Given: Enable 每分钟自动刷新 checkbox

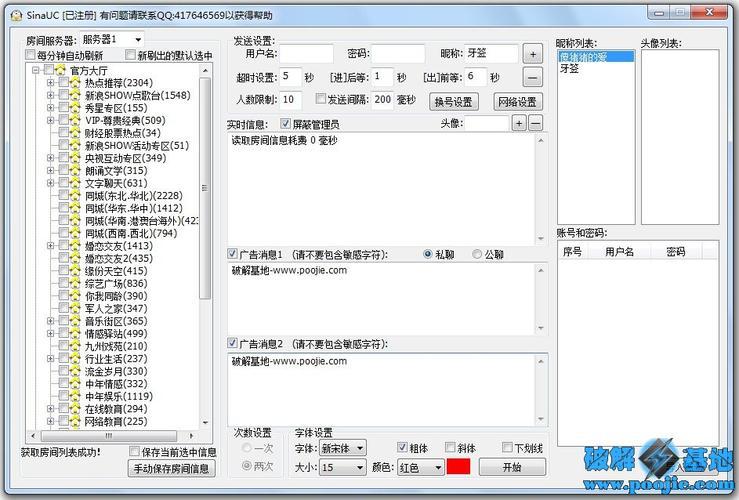Looking at the screenshot, I should 30,55.
